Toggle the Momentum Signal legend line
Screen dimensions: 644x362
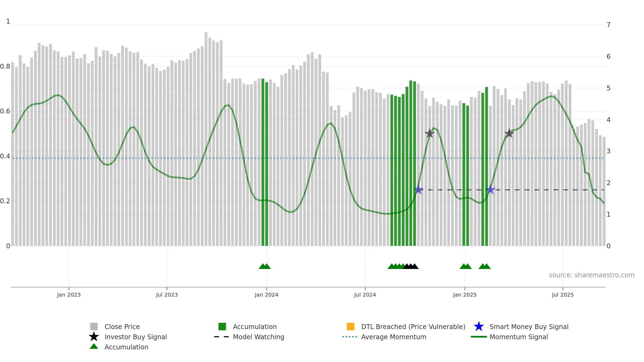[509, 337]
